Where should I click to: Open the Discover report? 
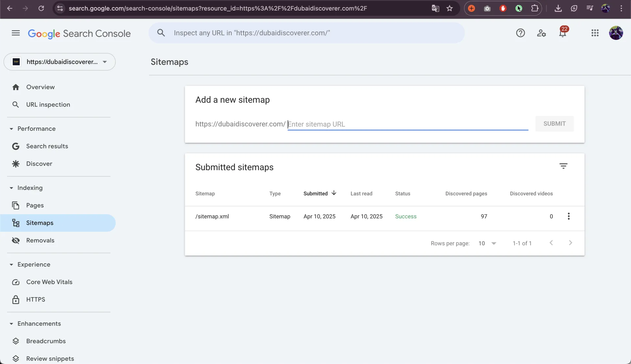(39, 164)
